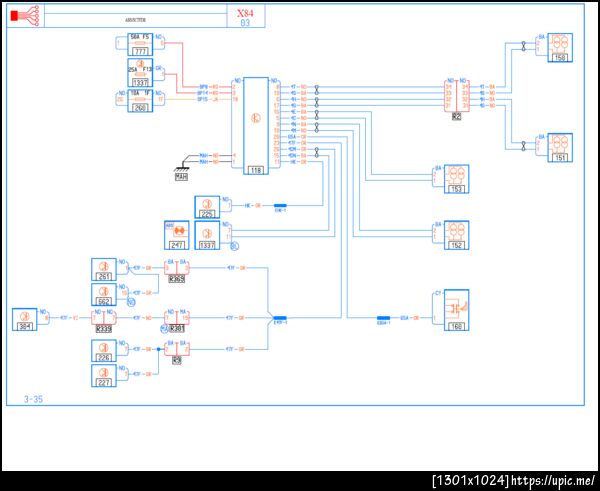Click the BP14 wire label near unit 118
This screenshot has width=600, height=491.
click(x=202, y=93)
